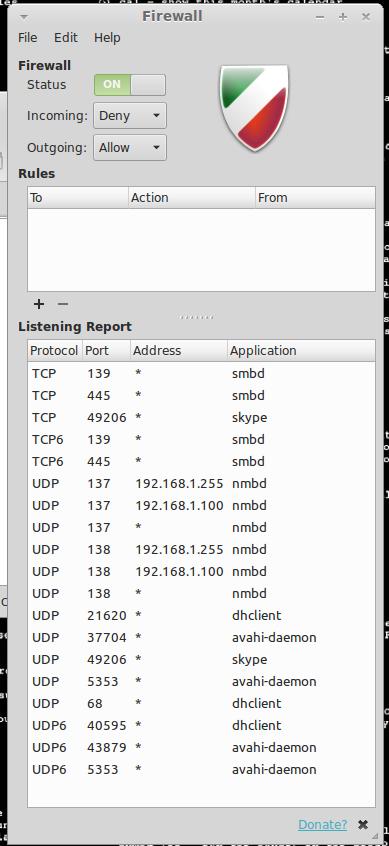Image resolution: width=389 pixels, height=846 pixels.
Task: Click the minus icon to remove rule
Action: [x=63, y=304]
